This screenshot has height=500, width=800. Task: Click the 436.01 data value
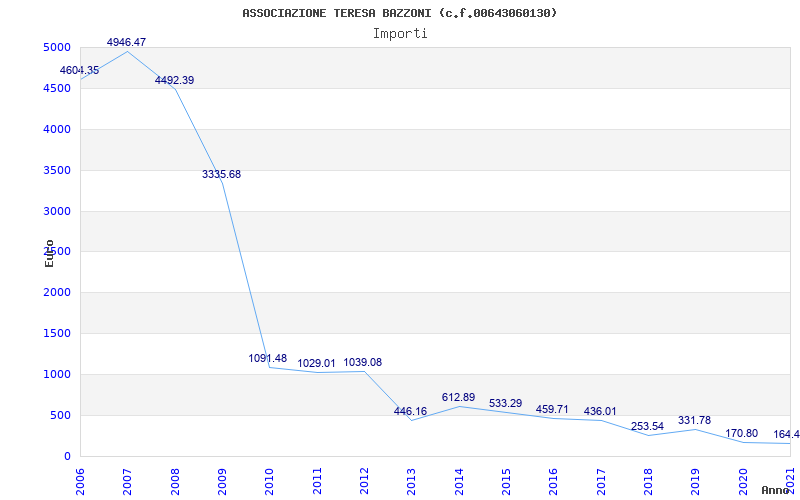click(x=600, y=411)
